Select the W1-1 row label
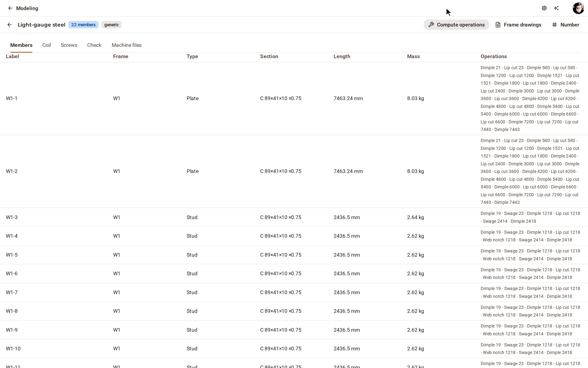588x368 pixels. point(12,98)
